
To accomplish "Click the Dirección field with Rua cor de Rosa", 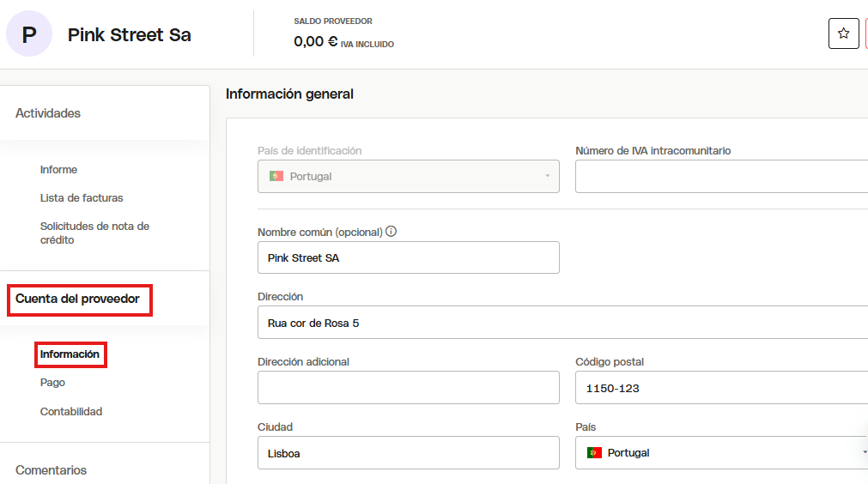I will (x=562, y=323).
